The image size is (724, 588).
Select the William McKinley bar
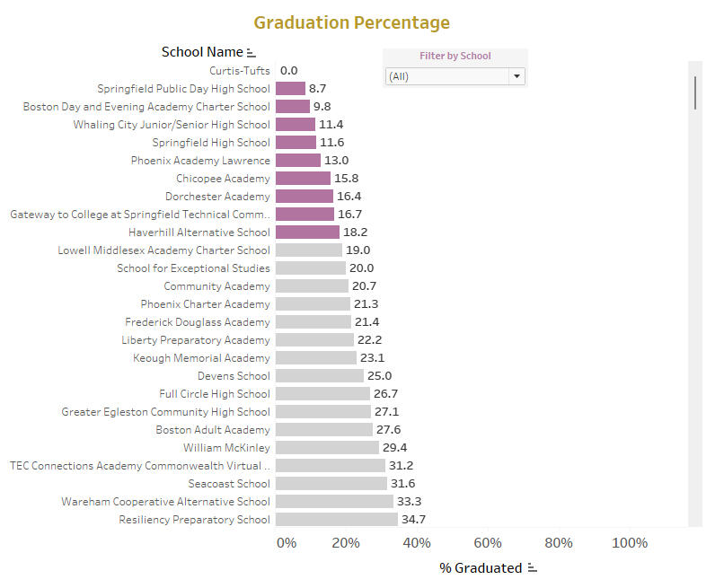tap(327, 448)
